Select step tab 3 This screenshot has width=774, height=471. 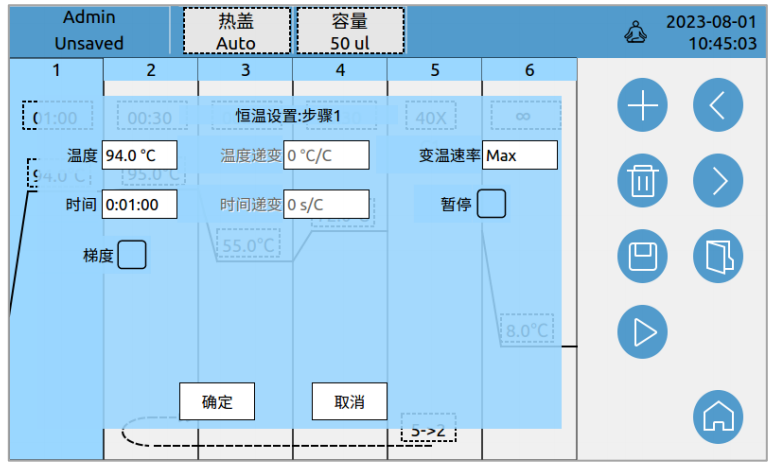click(245, 70)
